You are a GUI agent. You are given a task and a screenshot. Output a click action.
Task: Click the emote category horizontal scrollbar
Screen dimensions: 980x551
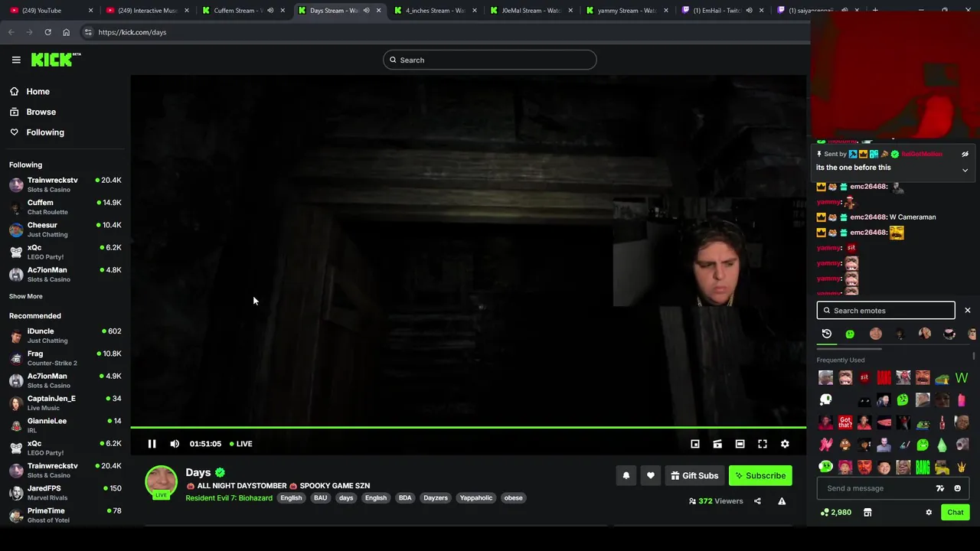click(850, 349)
